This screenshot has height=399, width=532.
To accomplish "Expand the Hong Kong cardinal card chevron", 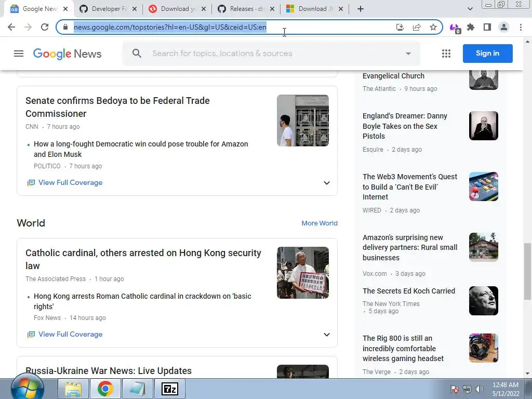I will tap(327, 335).
